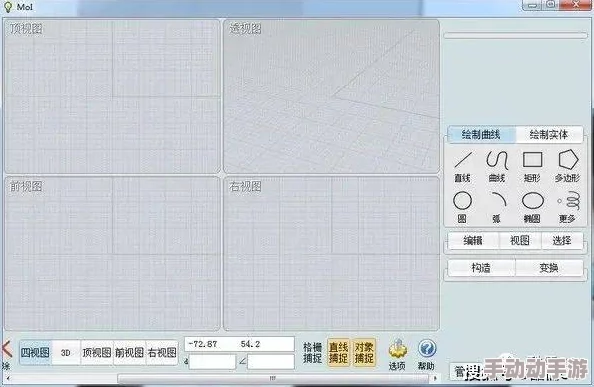Click the angle input field

(271, 362)
